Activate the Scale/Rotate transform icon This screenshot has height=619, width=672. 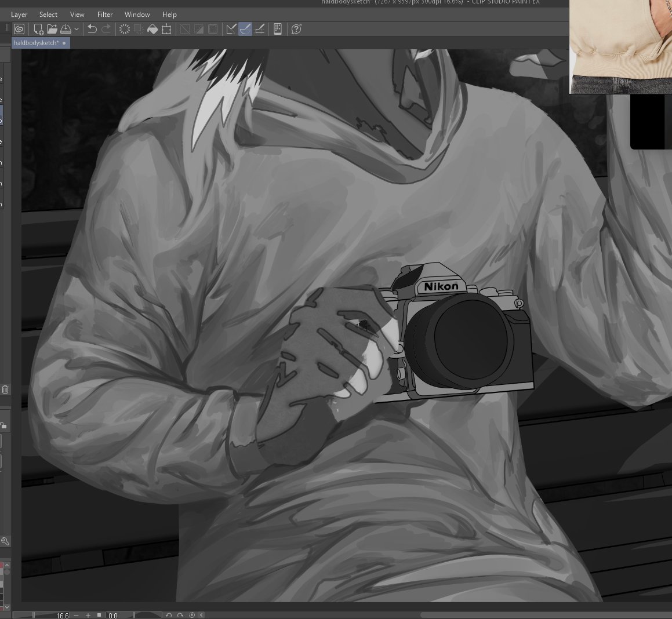166,29
